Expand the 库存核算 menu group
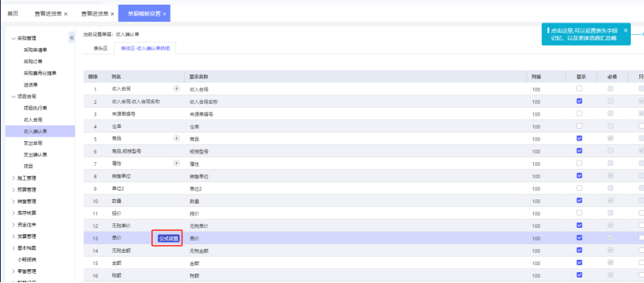The height and width of the screenshot is (283, 644). (13, 213)
